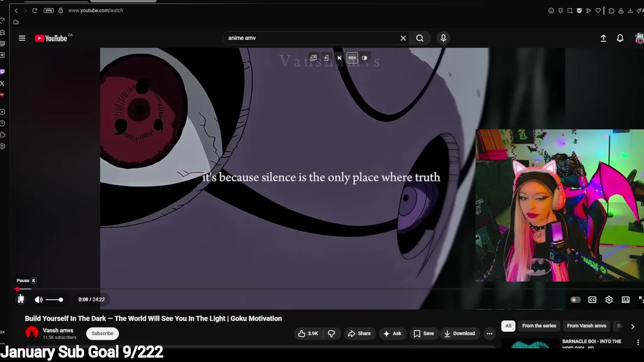Go back in browser history

click(x=16, y=11)
